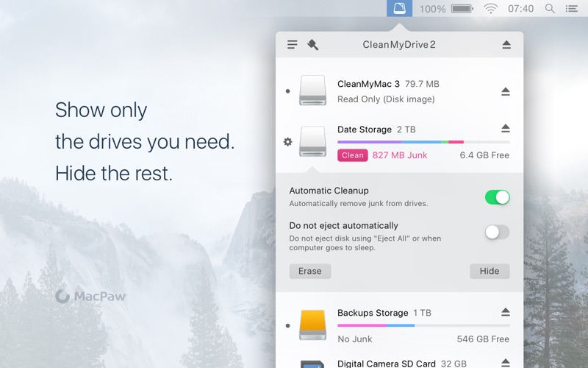Click the 07:40 clock in menu bar
This screenshot has height=368, width=588.
point(520,9)
